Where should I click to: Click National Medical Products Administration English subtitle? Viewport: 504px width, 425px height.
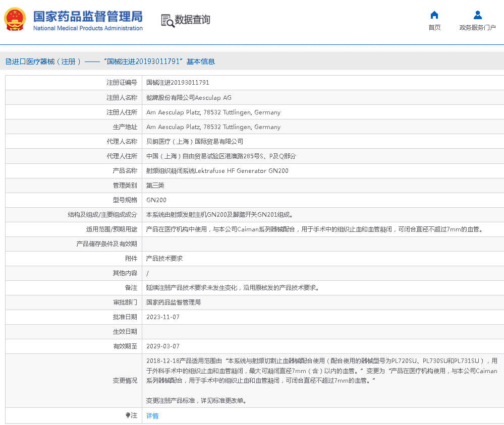point(88,28)
